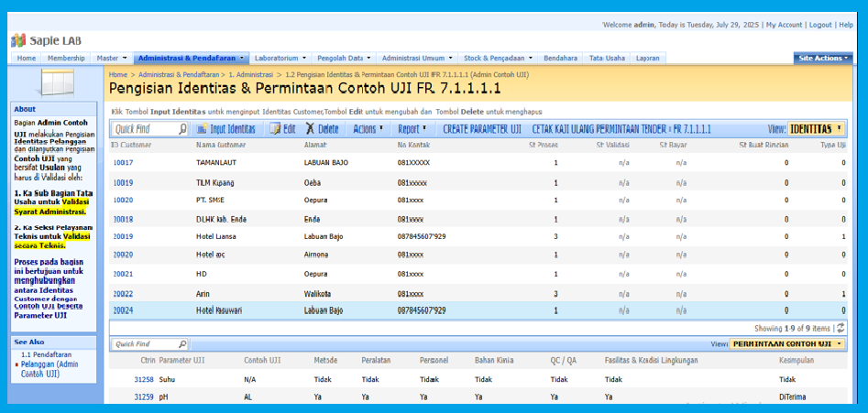868x413 pixels.
Task: Click the Delete X icon in toolbar
Action: click(x=312, y=129)
